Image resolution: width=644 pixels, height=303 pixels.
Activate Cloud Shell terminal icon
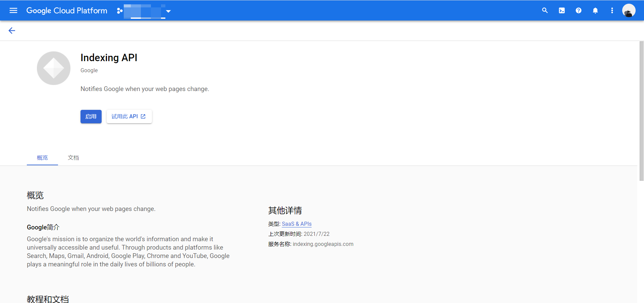point(561,10)
